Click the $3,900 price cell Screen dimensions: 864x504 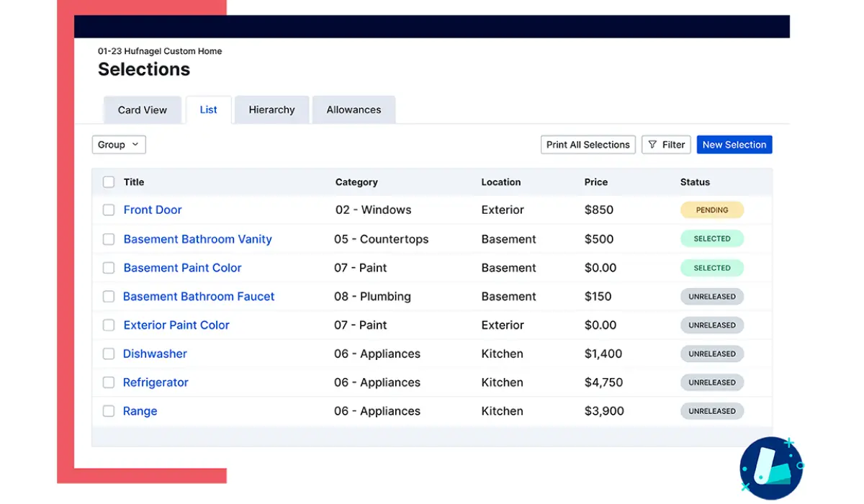tap(604, 411)
